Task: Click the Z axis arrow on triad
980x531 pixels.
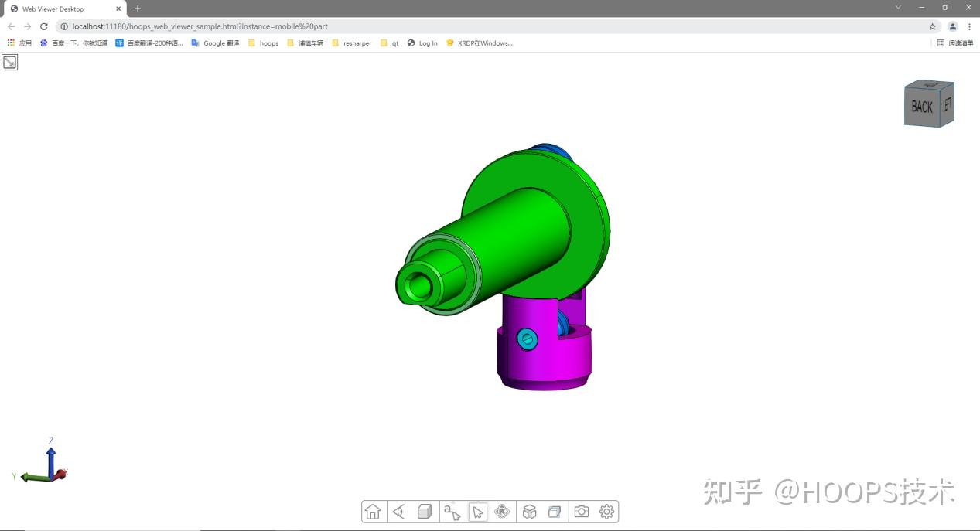Action: [51, 452]
